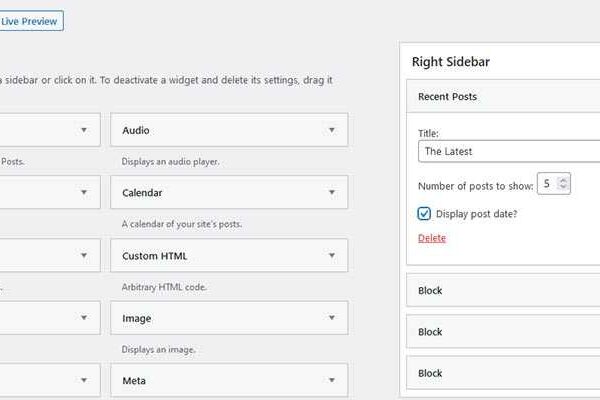The height and width of the screenshot is (400, 600).
Task: Click the Live Preview button
Action: (x=31, y=20)
